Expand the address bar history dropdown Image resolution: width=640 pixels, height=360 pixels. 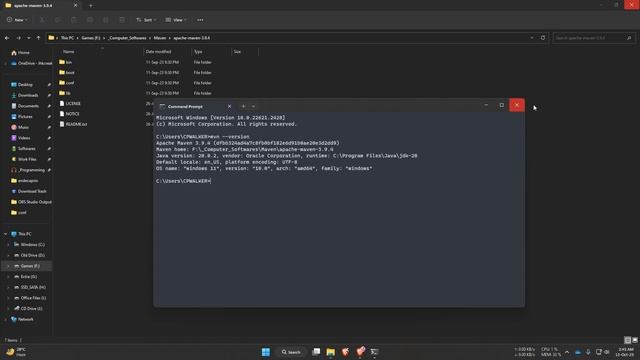pos(532,38)
